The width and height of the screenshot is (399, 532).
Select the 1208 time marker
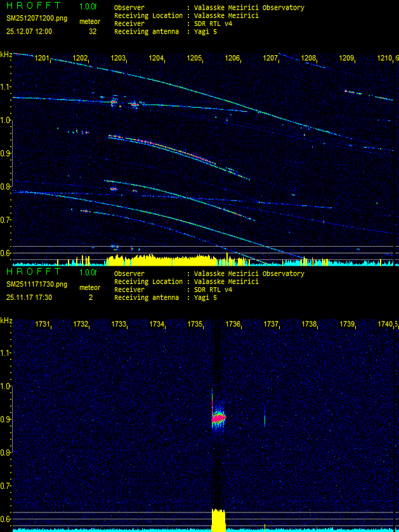tap(308, 58)
